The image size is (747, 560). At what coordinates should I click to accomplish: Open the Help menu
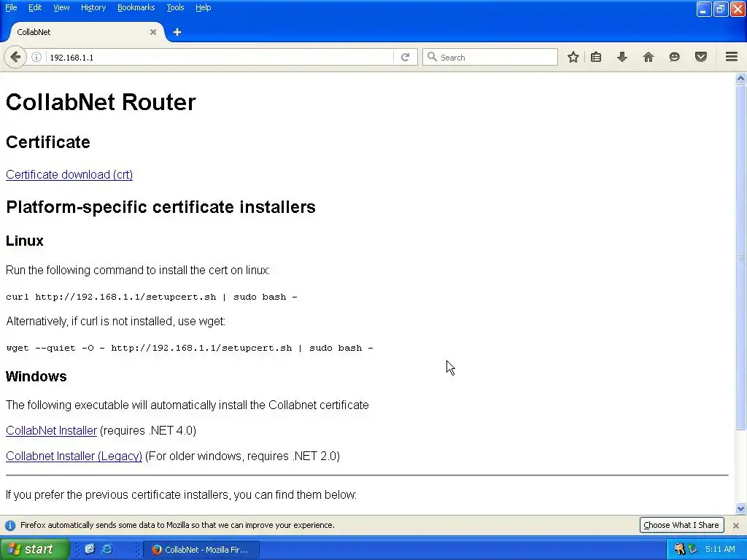point(204,7)
